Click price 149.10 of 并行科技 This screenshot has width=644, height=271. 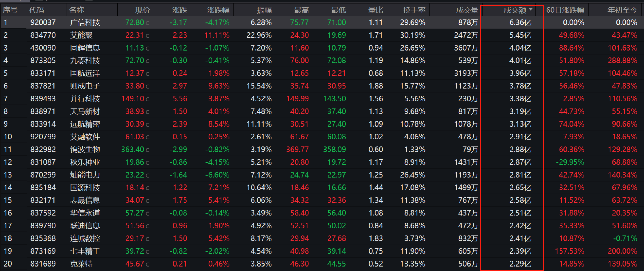tap(133, 99)
